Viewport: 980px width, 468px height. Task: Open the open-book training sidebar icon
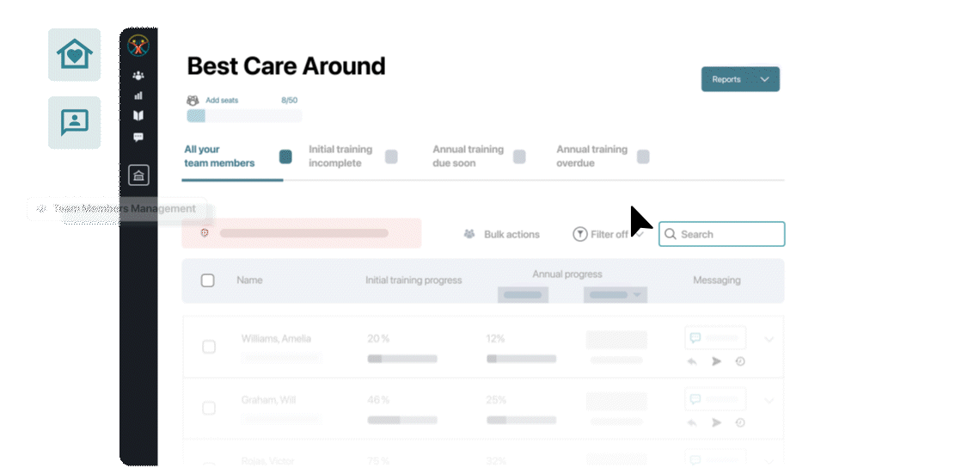point(138,115)
